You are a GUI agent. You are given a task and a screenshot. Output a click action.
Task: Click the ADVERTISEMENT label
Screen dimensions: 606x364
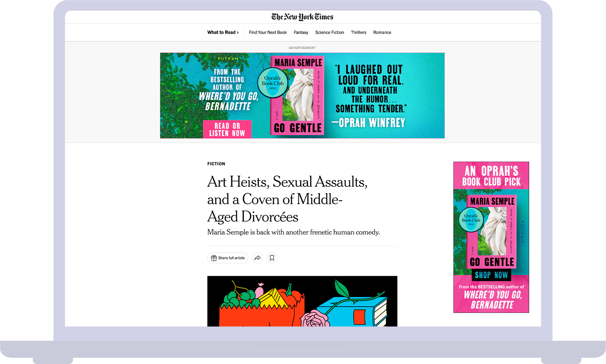coord(302,48)
